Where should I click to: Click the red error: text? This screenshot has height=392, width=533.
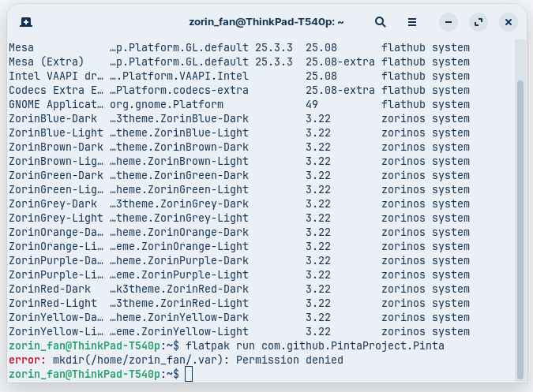click(x=27, y=360)
